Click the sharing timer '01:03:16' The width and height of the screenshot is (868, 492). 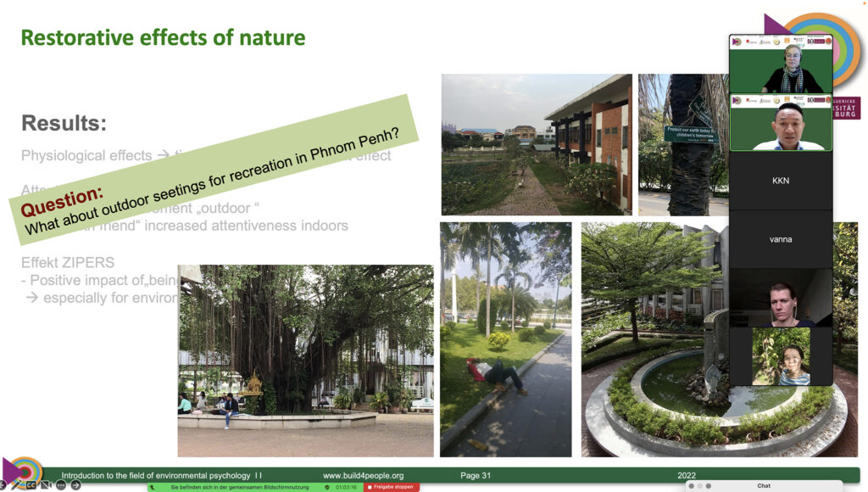(x=346, y=488)
